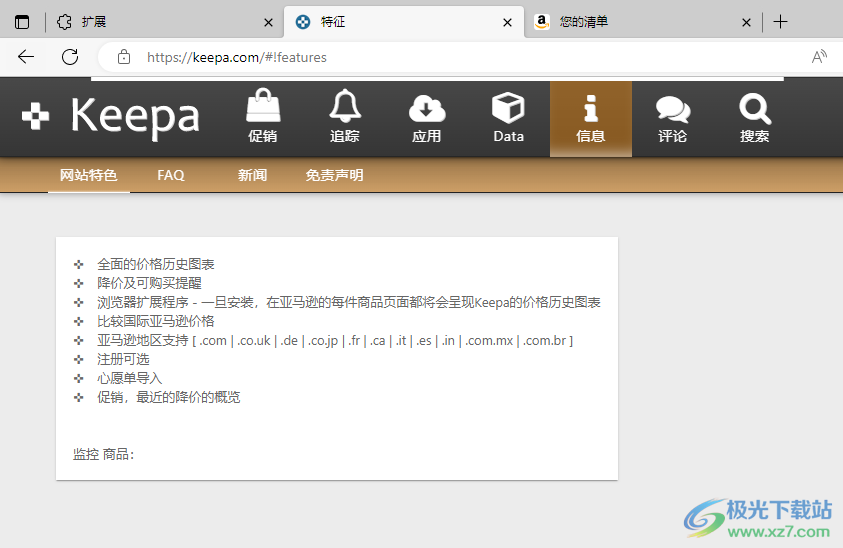Viewport: 843px width, 548px height.
Task: Open the tab actions menu icon
Action: point(22,22)
